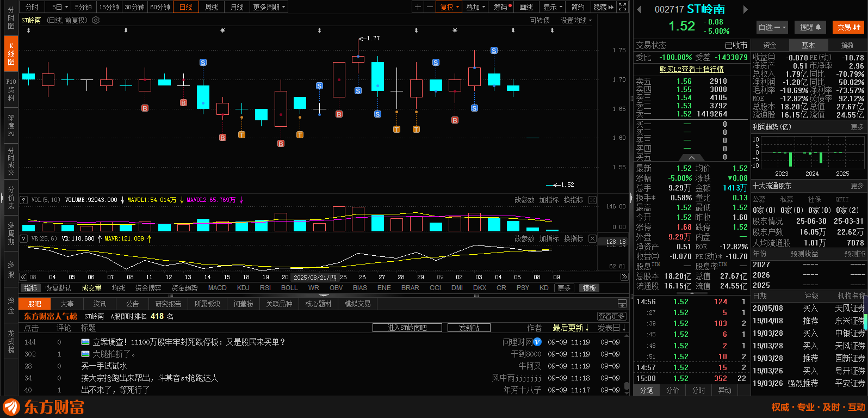This screenshot has height=418, width=868.
Task: Open K线图 sidebar item
Action: [11, 54]
